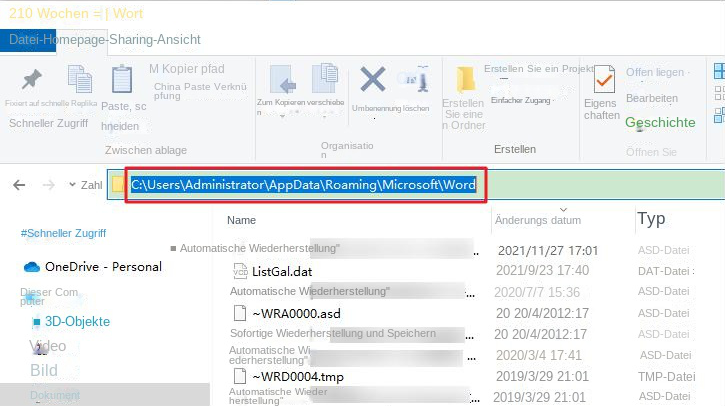Click Paste Verknüpfung button
Viewport: 725px width, 406px height.
(200, 91)
